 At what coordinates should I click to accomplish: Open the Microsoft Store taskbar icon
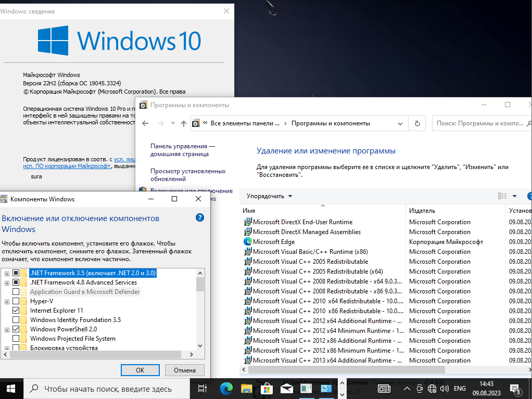(x=266, y=388)
